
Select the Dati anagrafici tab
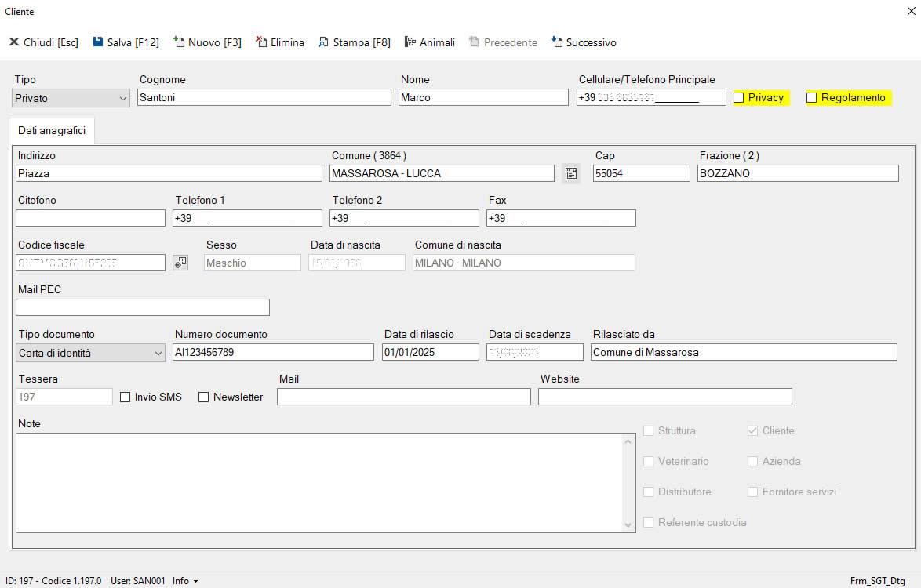pyautogui.click(x=52, y=131)
